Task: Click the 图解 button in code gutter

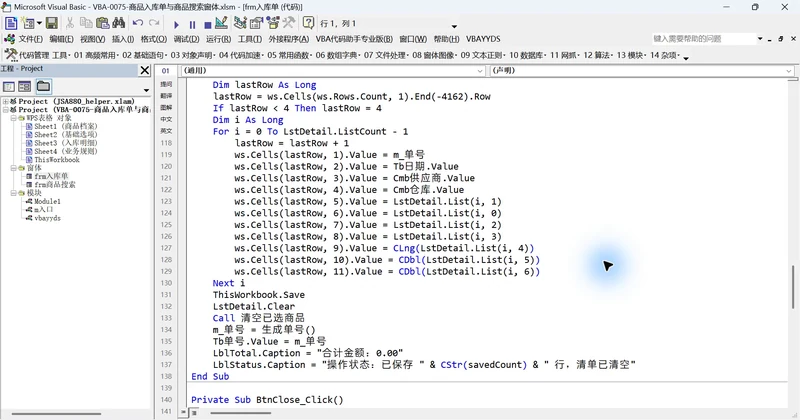Action: (166, 108)
